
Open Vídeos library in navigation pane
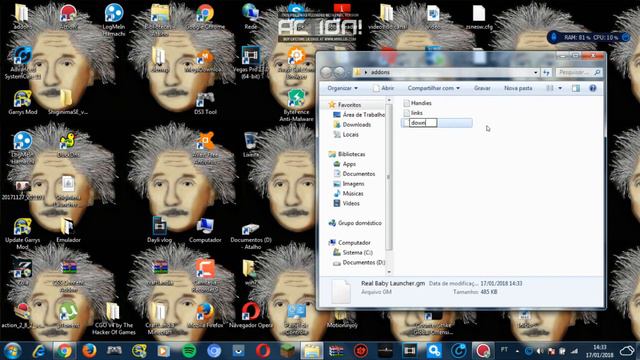tap(347, 203)
